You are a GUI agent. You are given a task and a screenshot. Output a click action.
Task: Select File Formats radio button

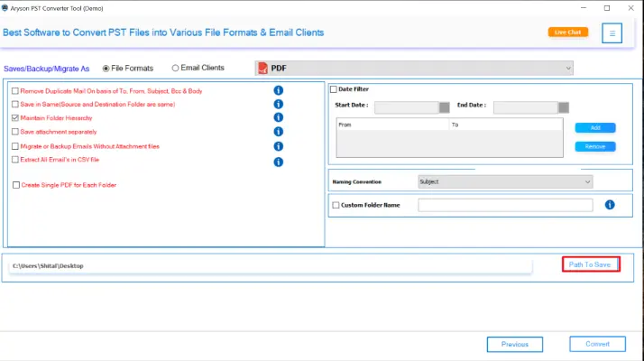point(106,69)
